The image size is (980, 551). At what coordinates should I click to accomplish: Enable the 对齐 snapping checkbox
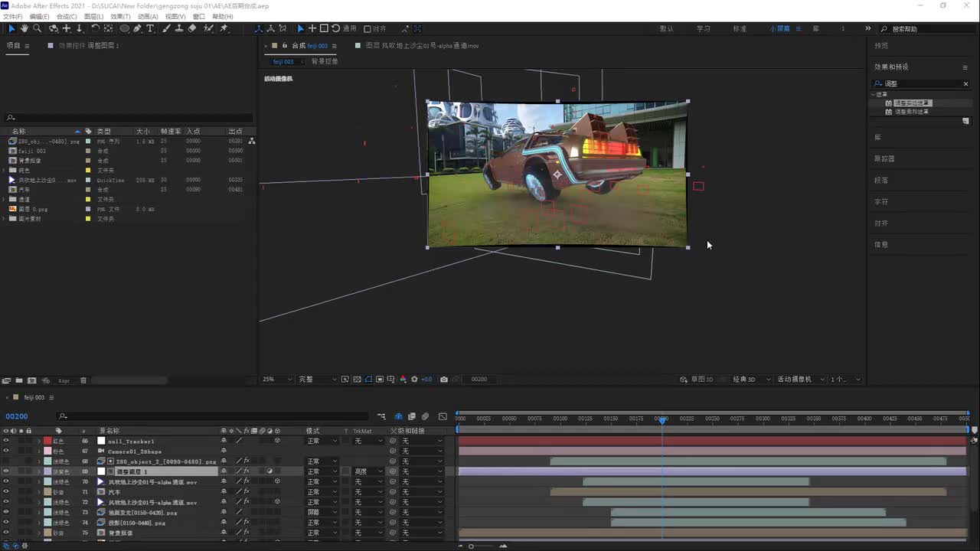[367, 29]
